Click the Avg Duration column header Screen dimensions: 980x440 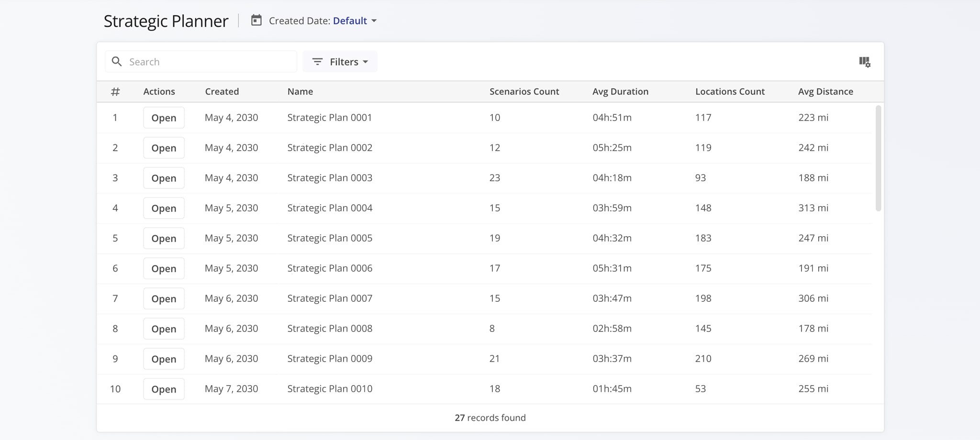(620, 91)
